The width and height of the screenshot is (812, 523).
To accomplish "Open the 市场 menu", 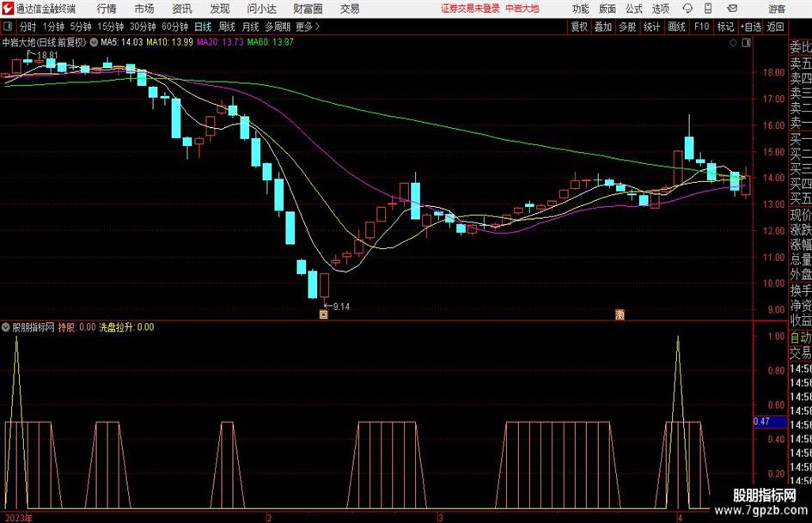I will (x=144, y=9).
